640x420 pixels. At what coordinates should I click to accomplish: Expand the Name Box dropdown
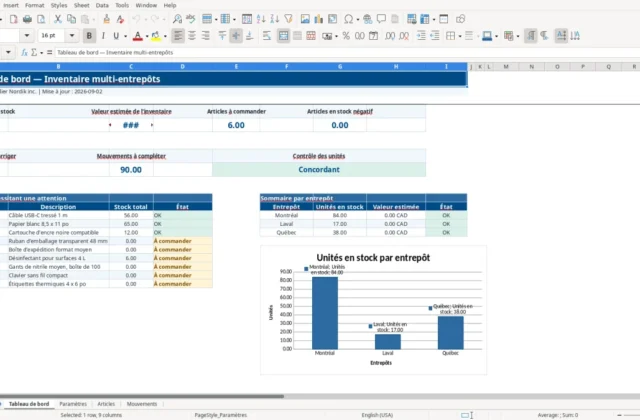coord(8,52)
